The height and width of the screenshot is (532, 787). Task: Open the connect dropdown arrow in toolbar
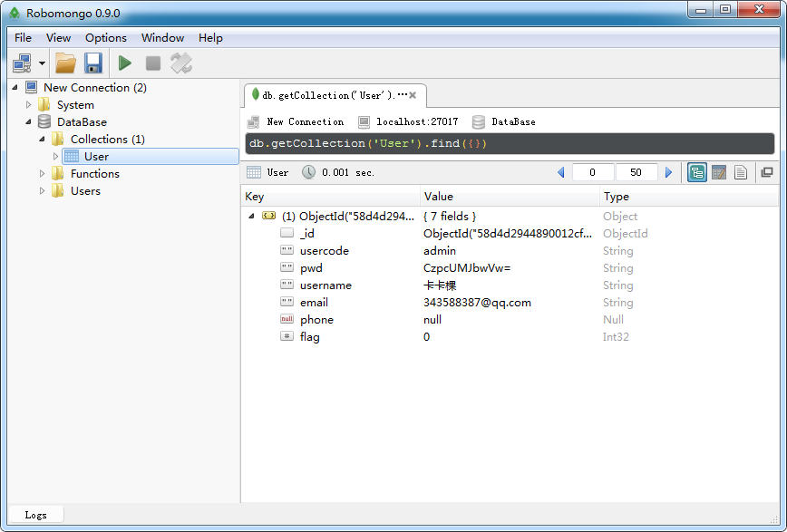tap(42, 63)
